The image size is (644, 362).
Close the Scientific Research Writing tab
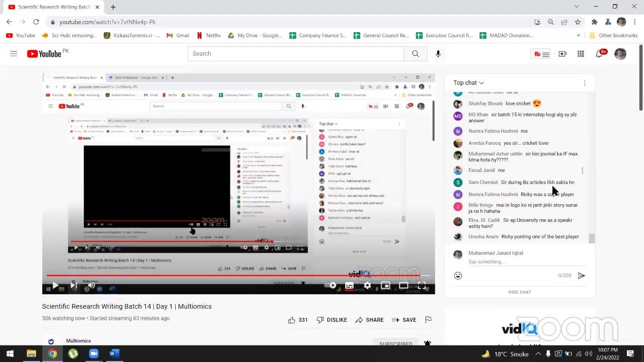click(97, 7)
